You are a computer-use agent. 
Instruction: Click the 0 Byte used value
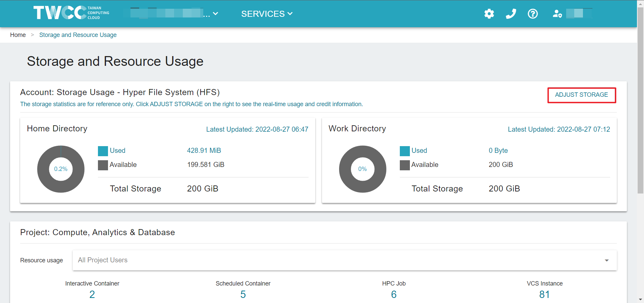coord(498,150)
